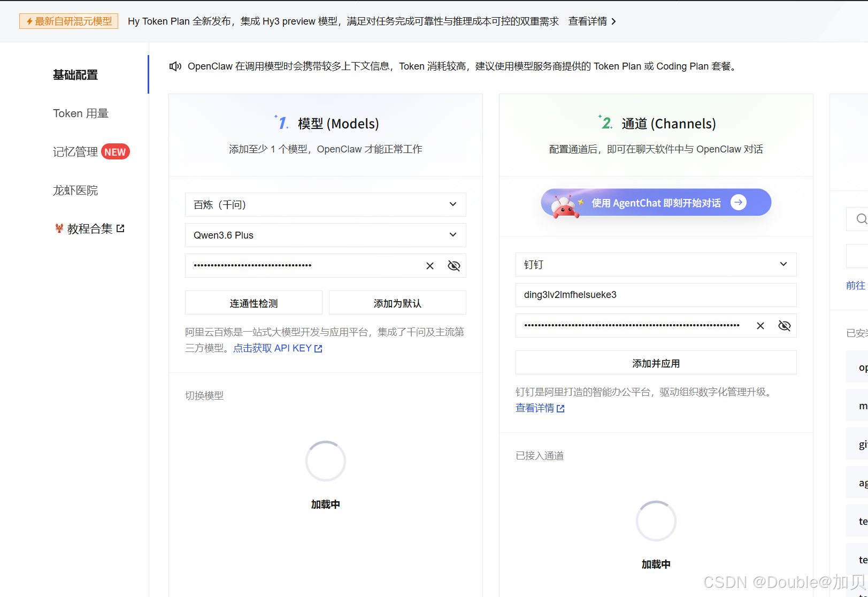Click loading spinner under 切换模型

tap(326, 461)
